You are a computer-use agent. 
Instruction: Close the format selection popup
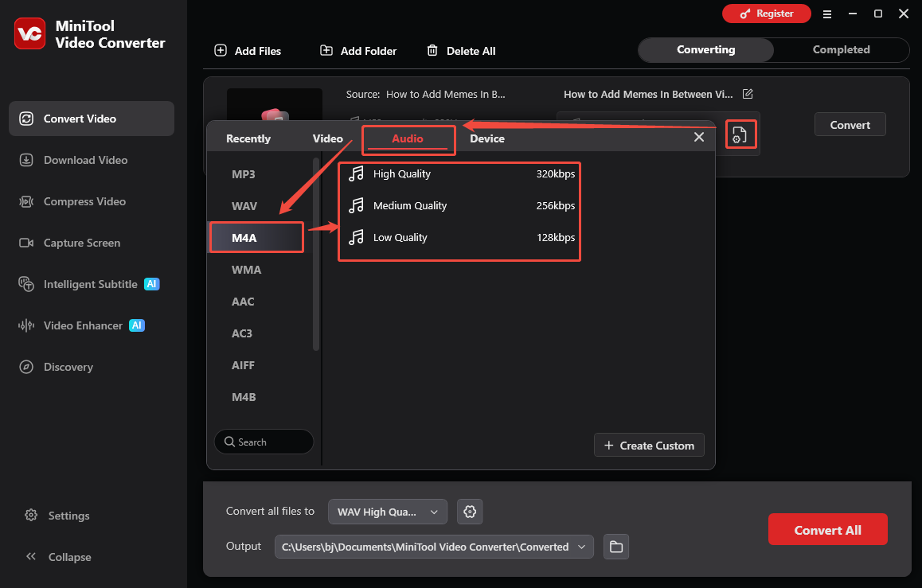699,137
